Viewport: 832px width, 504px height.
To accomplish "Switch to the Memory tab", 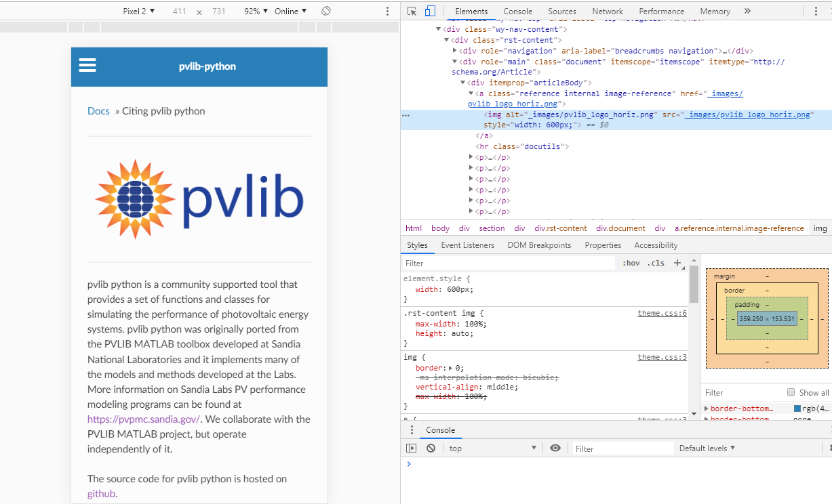I will [x=715, y=11].
